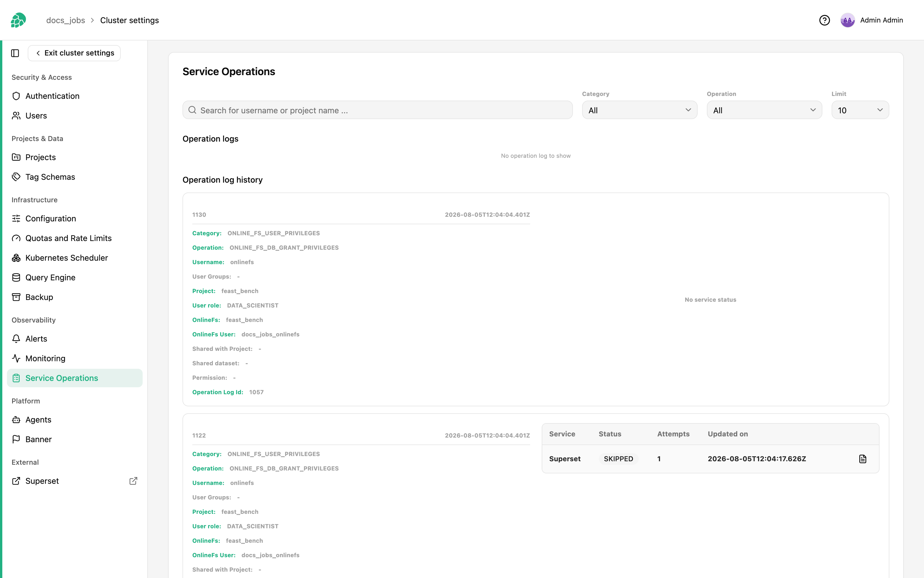The height and width of the screenshot is (578, 924).
Task: Click the Tag Schemas tag icon
Action: (x=16, y=177)
